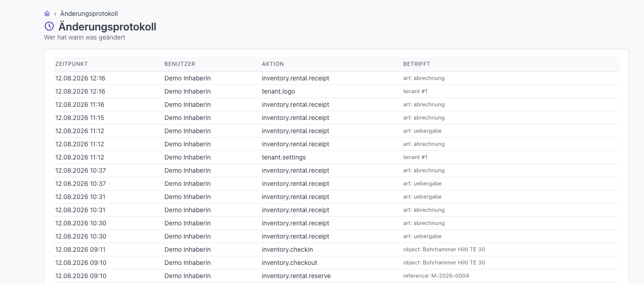This screenshot has width=644, height=284.
Task: Click 'art: abrechnung' in the 11:15 row
Action: [x=424, y=118]
